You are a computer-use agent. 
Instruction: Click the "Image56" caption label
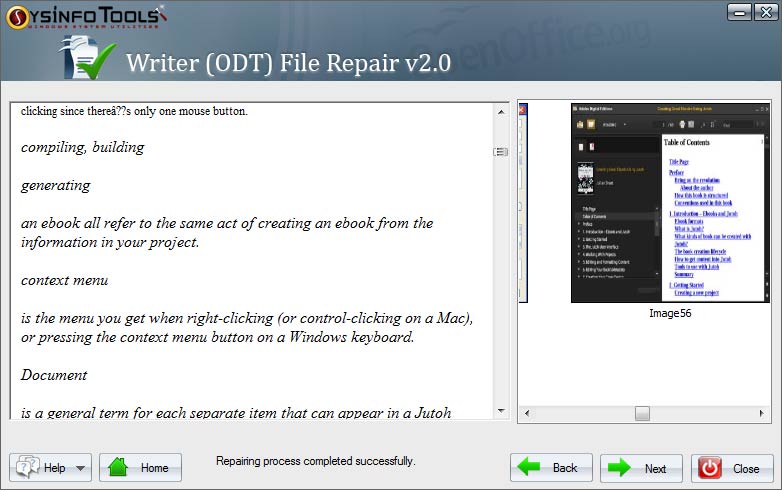pyautogui.click(x=670, y=313)
